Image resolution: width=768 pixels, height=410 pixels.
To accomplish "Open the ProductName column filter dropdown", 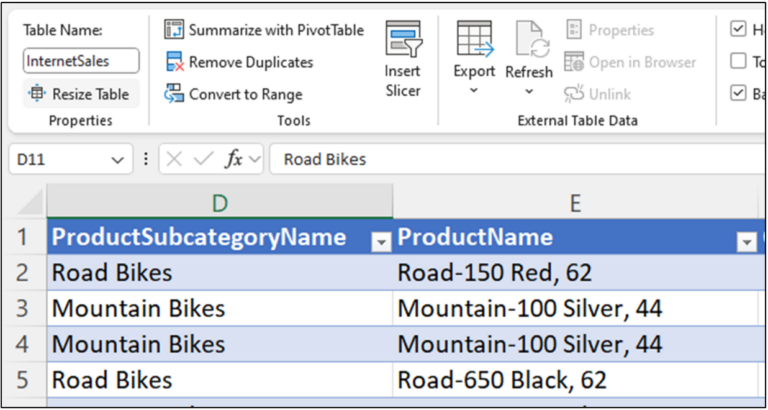I will (745, 241).
